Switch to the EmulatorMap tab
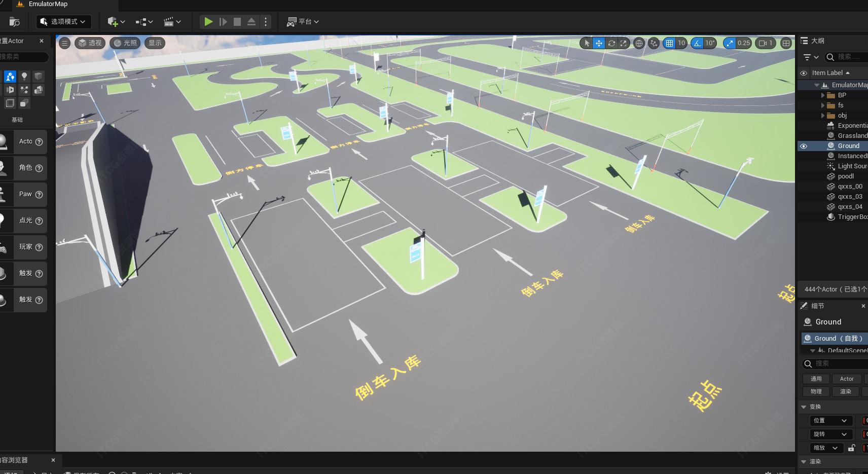This screenshot has height=474, width=868. (48, 4)
